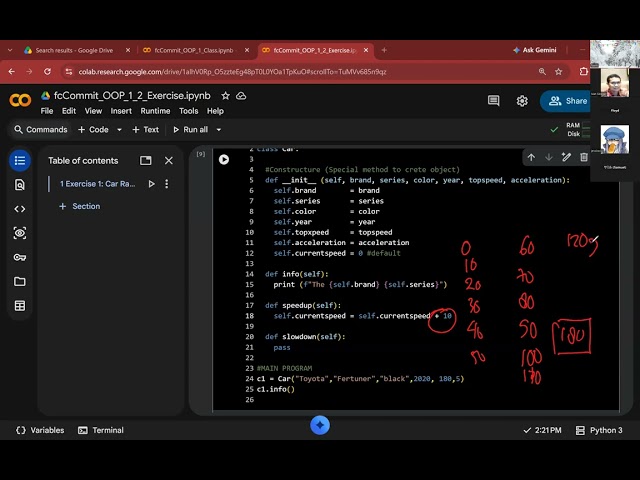The height and width of the screenshot is (480, 640).
Task: Expand the browser tab search chevron
Action: coord(10,50)
